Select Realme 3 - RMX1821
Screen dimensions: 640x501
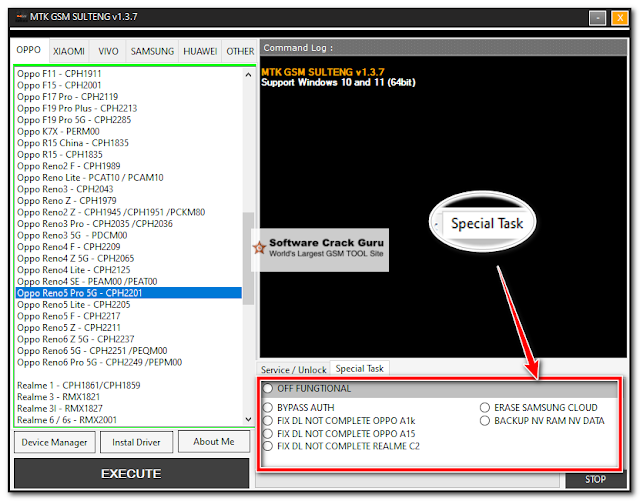(129, 397)
